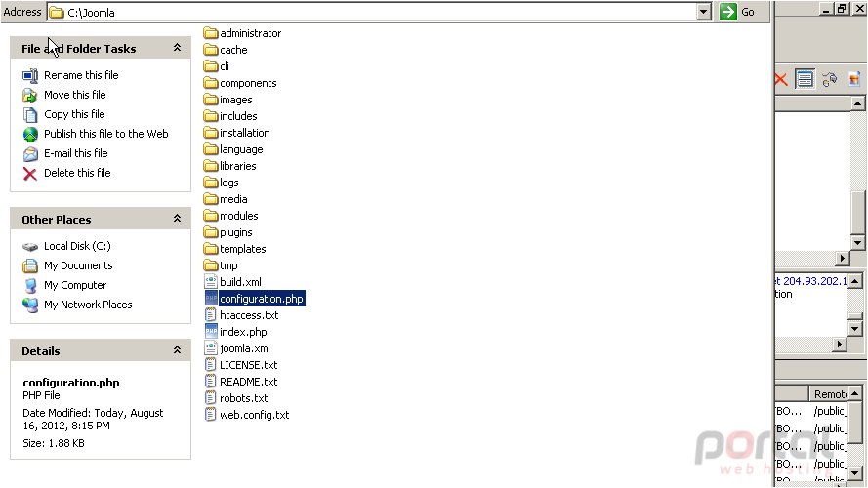Screen dimensions: 868x488
Task: Select the build.xml file icon
Action: pos(210,282)
